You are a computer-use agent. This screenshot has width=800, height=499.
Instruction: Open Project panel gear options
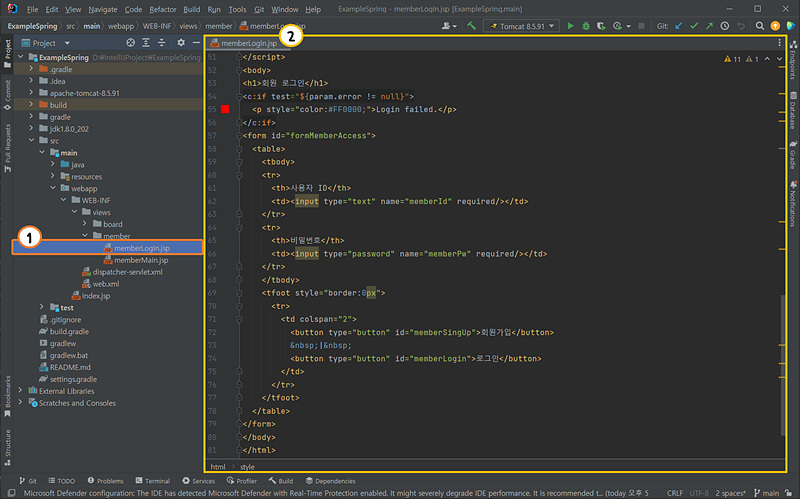[181, 43]
